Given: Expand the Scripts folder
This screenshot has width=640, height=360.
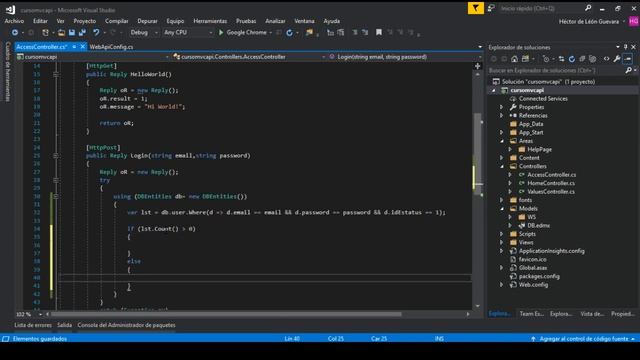Looking at the screenshot, I should 502,234.
